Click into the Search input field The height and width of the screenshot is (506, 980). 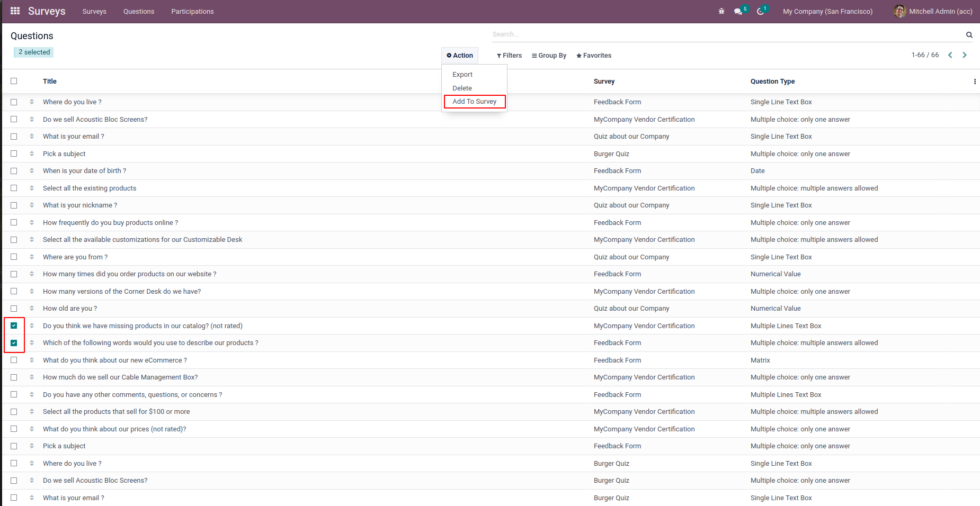tap(727, 34)
